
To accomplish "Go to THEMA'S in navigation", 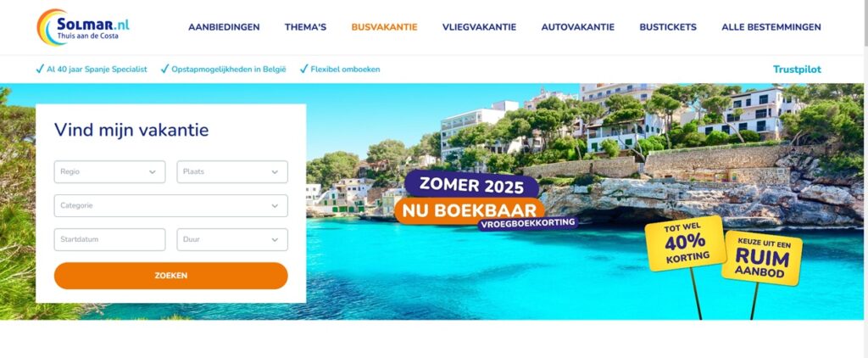I will (x=305, y=27).
